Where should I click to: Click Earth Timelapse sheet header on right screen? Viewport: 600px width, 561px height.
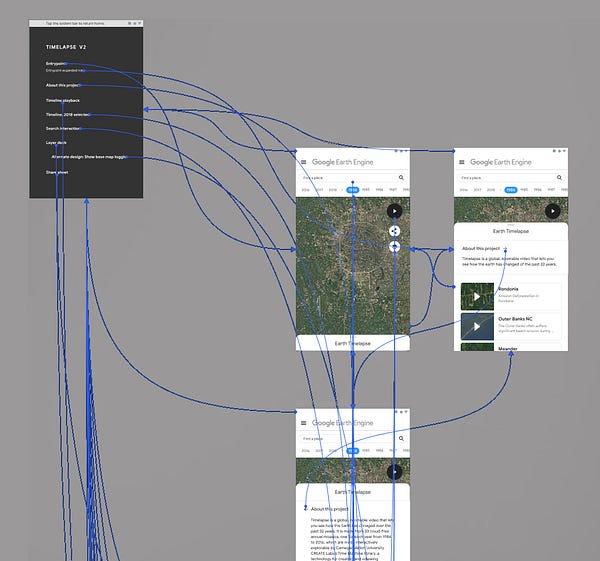510,231
